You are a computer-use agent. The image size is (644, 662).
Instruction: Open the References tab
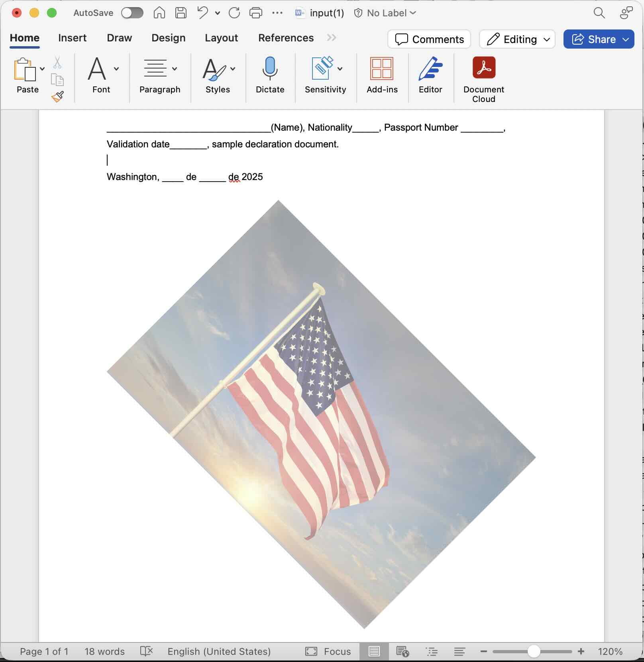pyautogui.click(x=286, y=38)
